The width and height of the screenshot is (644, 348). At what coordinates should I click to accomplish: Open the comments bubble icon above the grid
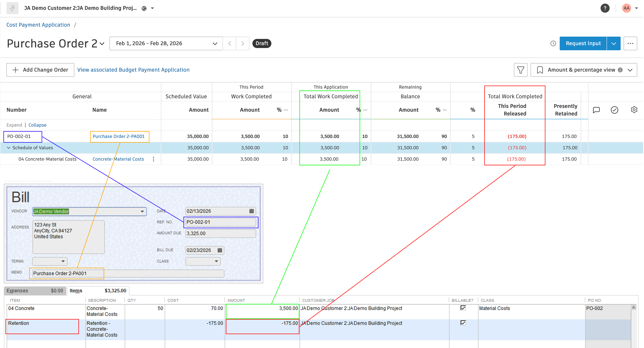tap(596, 110)
